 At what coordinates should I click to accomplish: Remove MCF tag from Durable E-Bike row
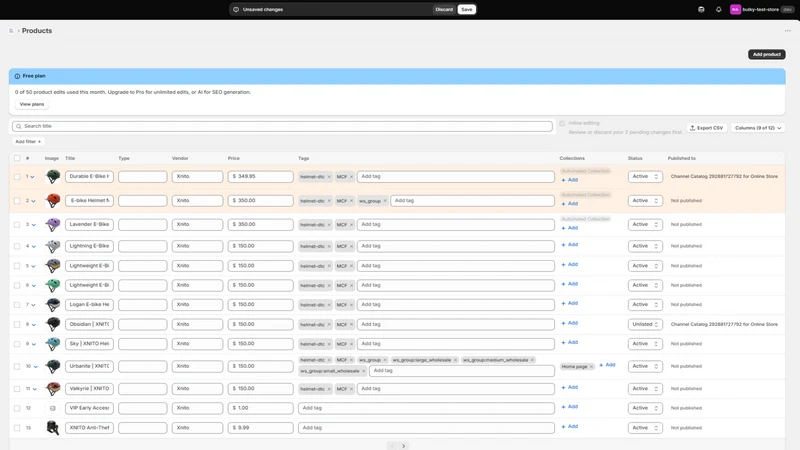351,177
